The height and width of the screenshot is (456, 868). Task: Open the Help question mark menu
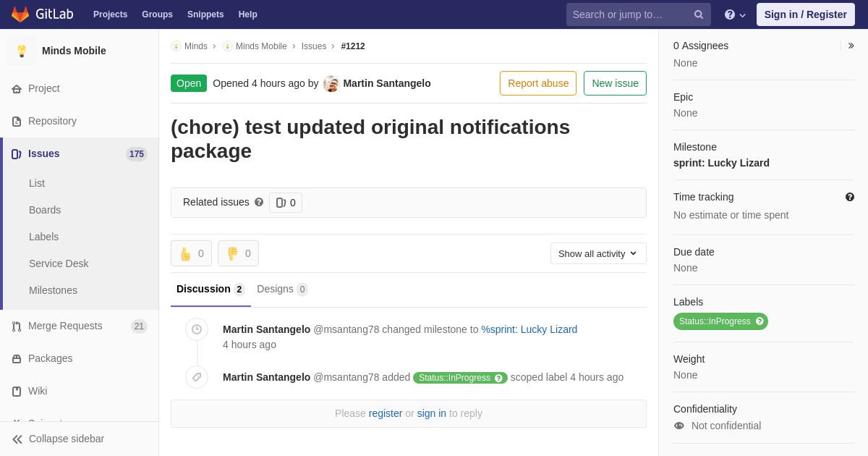[734, 14]
